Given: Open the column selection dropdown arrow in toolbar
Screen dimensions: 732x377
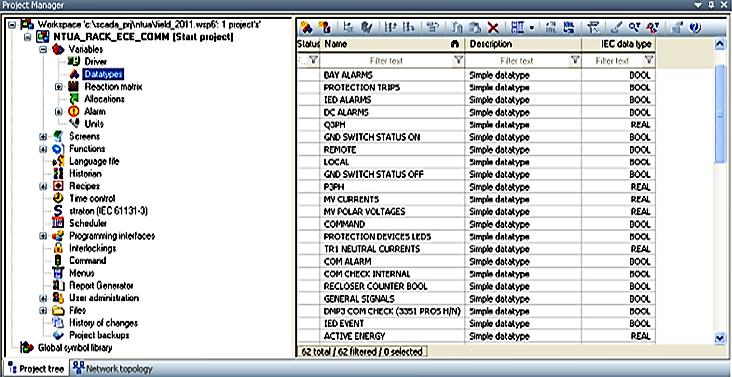Looking at the screenshot, I should point(532,28).
